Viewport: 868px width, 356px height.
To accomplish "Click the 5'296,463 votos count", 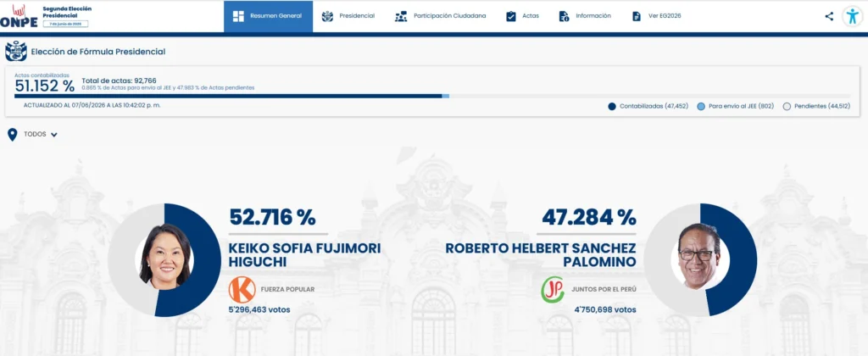I will [259, 310].
